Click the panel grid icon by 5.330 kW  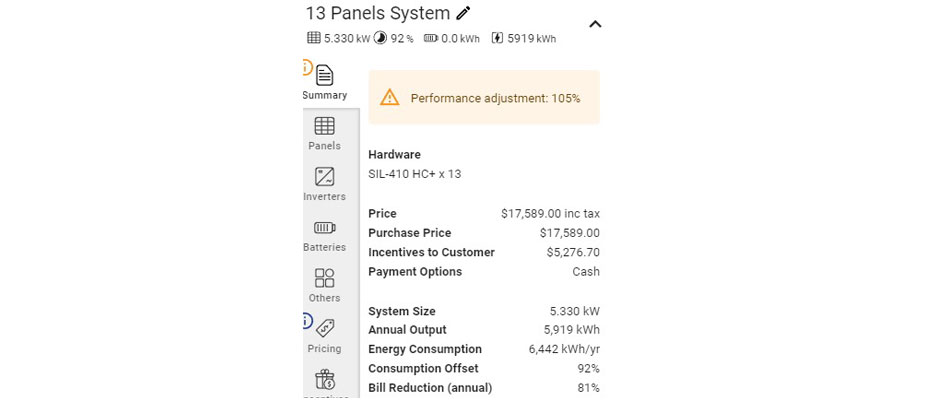[x=314, y=39]
